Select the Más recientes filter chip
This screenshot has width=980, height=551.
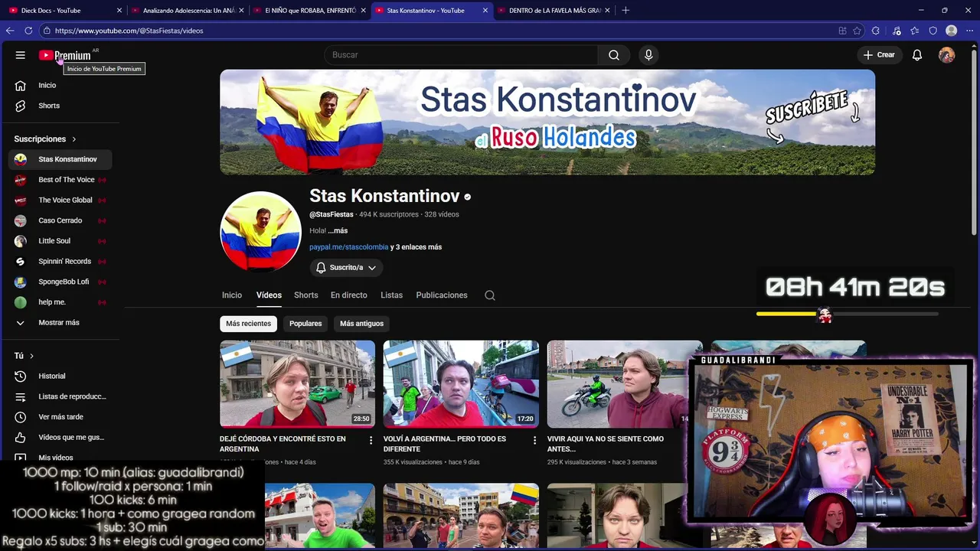tap(248, 324)
